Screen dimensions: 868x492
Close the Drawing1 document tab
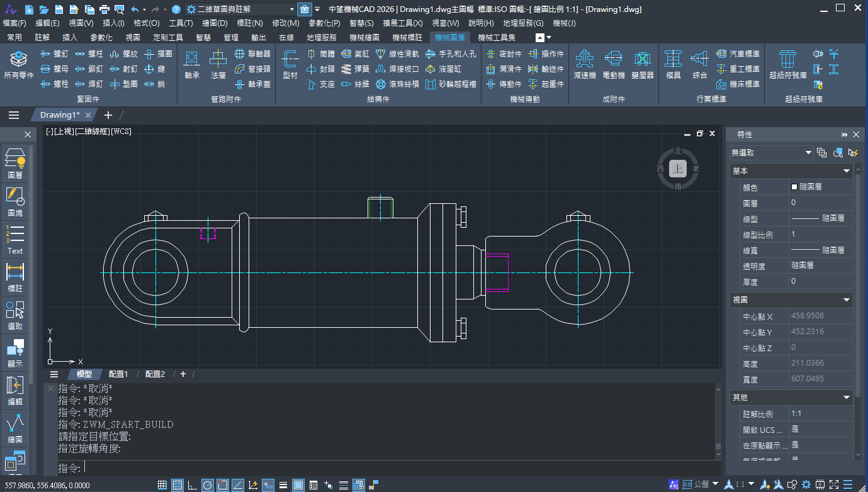(89, 115)
